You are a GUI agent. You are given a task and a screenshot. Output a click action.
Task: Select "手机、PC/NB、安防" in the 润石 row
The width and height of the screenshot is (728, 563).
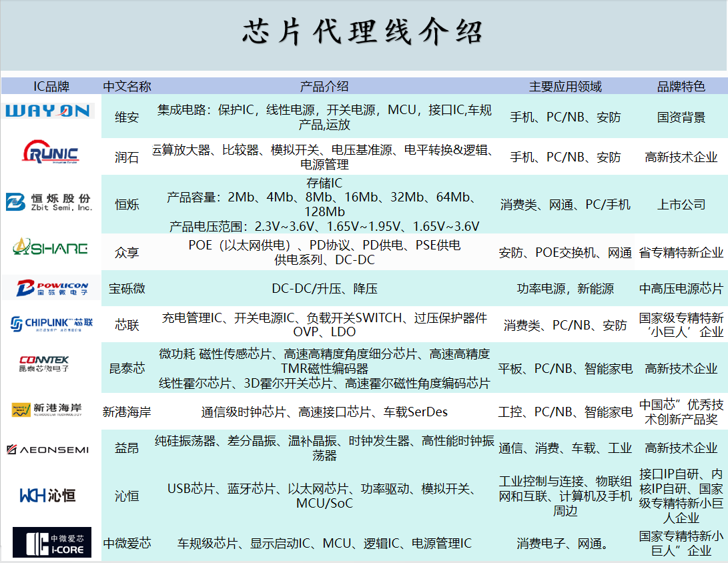[x=565, y=157]
